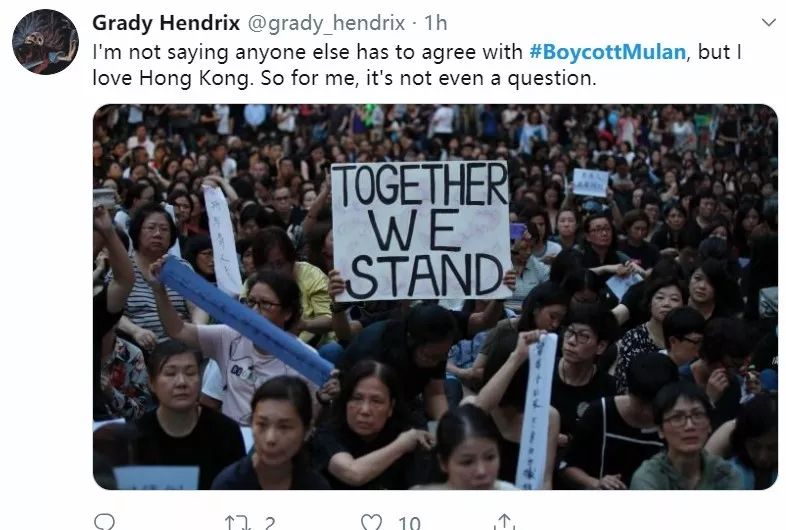Screen dimensions: 786x530
Task: View the like count number 10
Action: point(409,523)
